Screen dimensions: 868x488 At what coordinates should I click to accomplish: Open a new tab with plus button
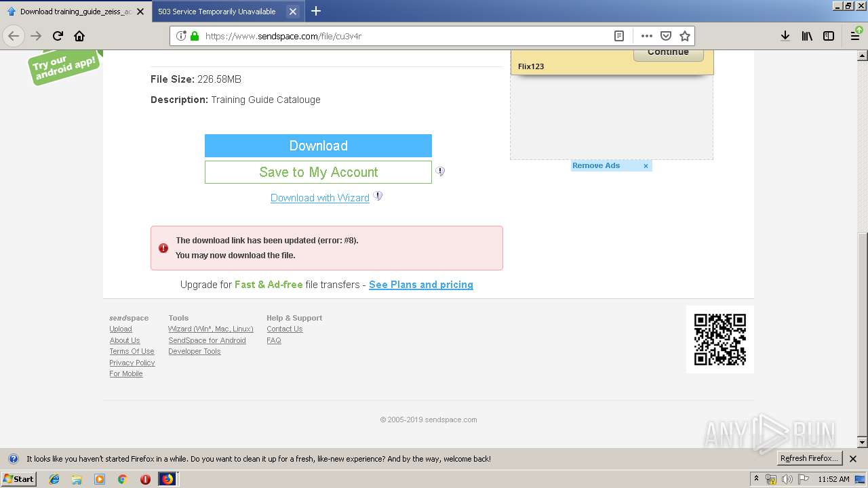[x=316, y=11]
